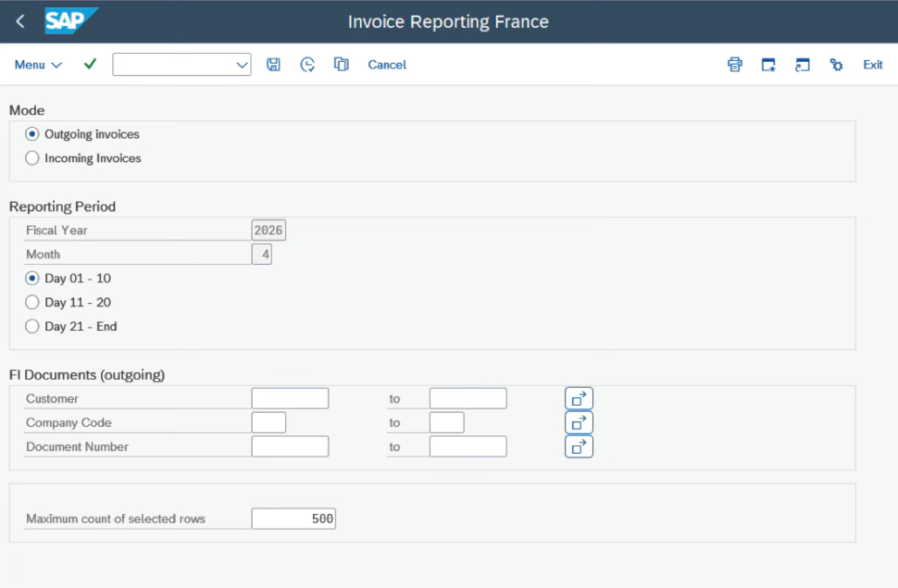The width and height of the screenshot is (898, 588).
Task: Click the get variant copy icon
Action: [342, 64]
